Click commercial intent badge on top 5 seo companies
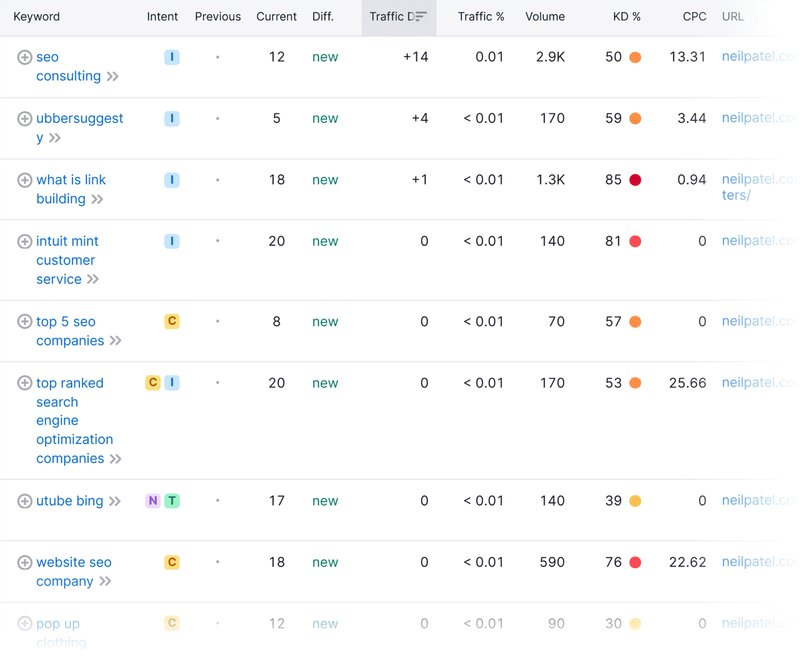The width and height of the screenshot is (812, 667). pyautogui.click(x=172, y=321)
